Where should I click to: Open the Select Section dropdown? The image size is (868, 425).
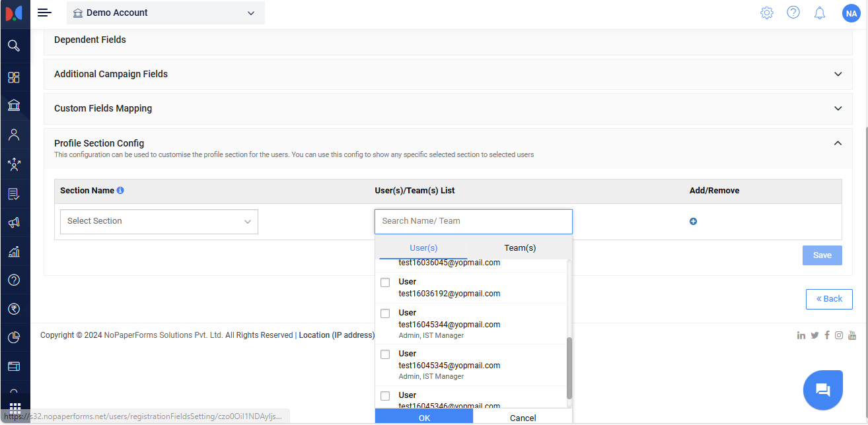pyautogui.click(x=159, y=222)
